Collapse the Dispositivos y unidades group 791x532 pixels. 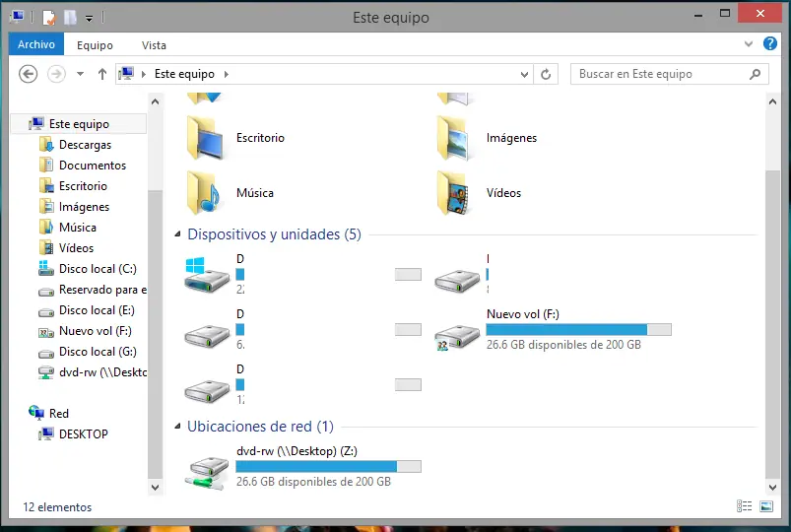[x=177, y=234]
